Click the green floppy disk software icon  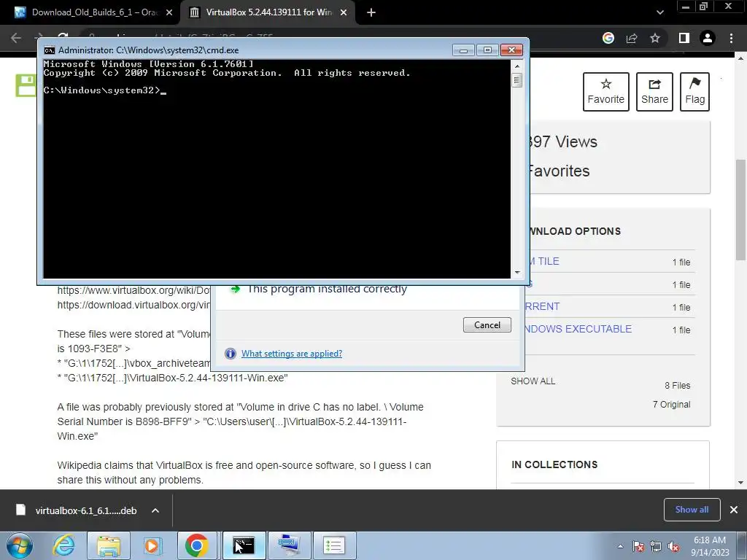pos(26,85)
